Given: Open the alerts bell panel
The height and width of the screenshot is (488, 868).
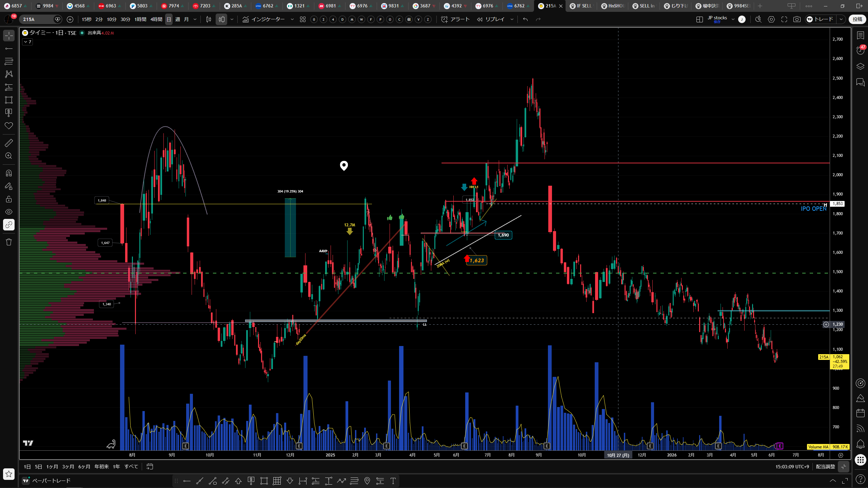Looking at the screenshot, I should point(861,444).
